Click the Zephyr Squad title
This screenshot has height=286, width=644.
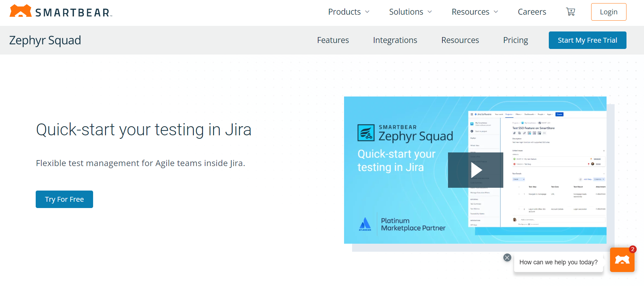(45, 40)
